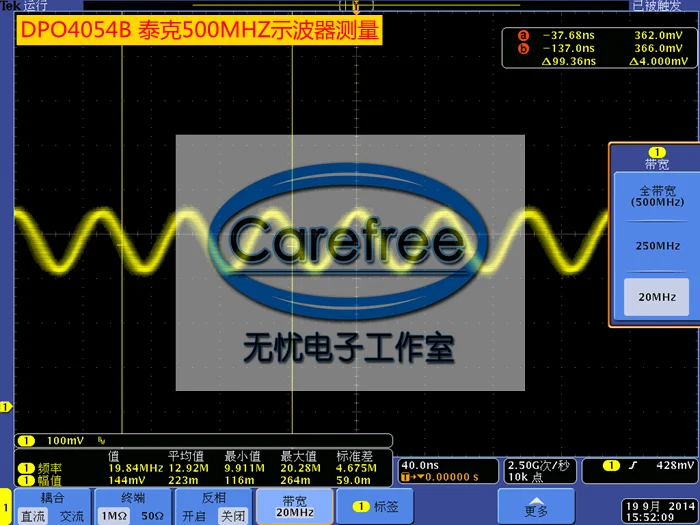Click the channel 1 amplitude measurement badge
Viewport: 700px width, 525px height.
click(26, 480)
